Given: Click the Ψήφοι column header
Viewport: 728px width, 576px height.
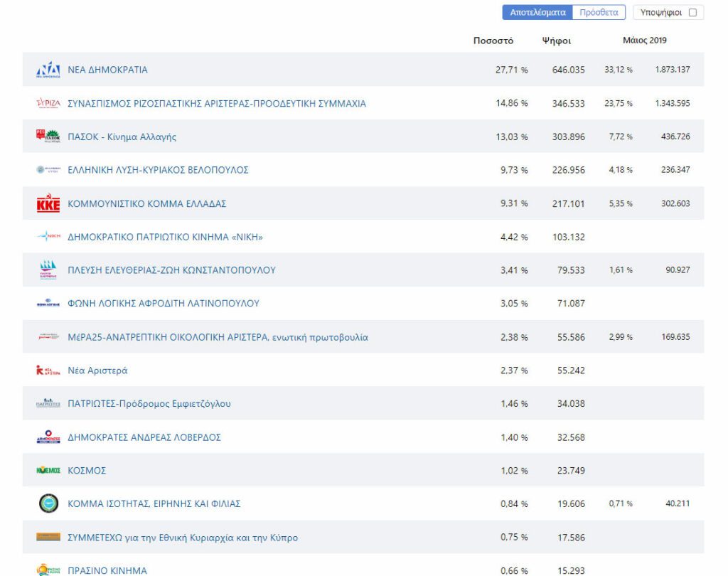Looking at the screenshot, I should coord(557,41).
